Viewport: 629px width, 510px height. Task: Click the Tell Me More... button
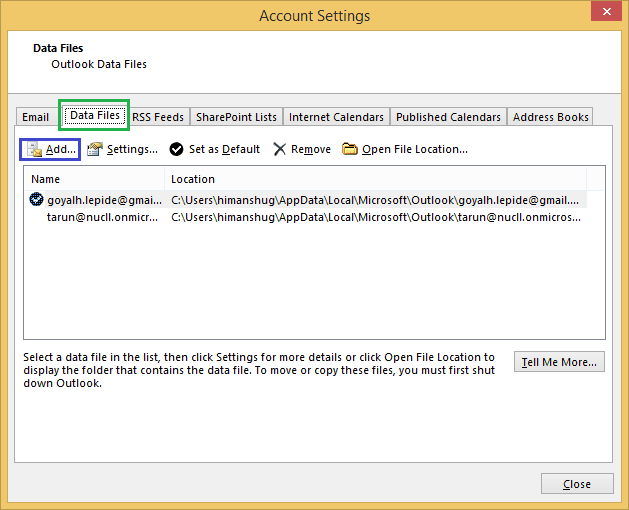(559, 362)
